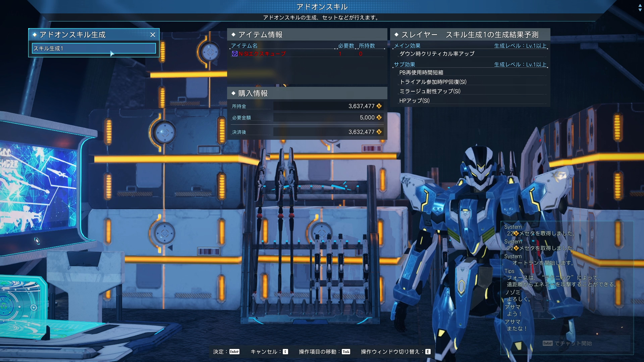The image size is (644, 362).
Task: Click the meseta icon beside 決済後 amount
Action: [x=379, y=132]
